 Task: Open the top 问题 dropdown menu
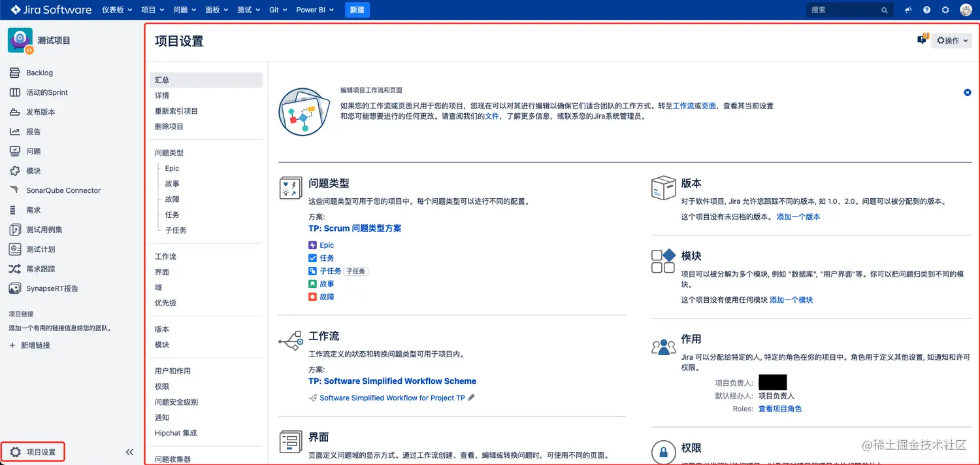tap(184, 10)
